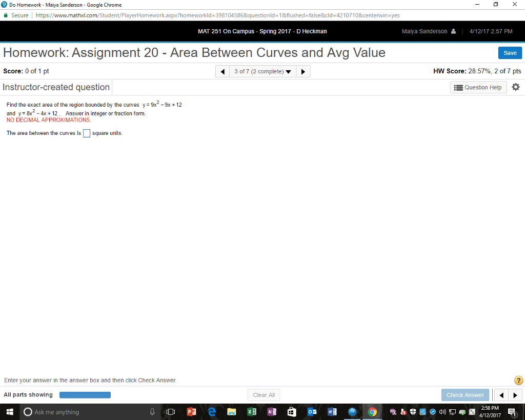Screen dimensions: 525x420
Task: Click the blue progress bar beside All parts showing
Action: point(85,395)
